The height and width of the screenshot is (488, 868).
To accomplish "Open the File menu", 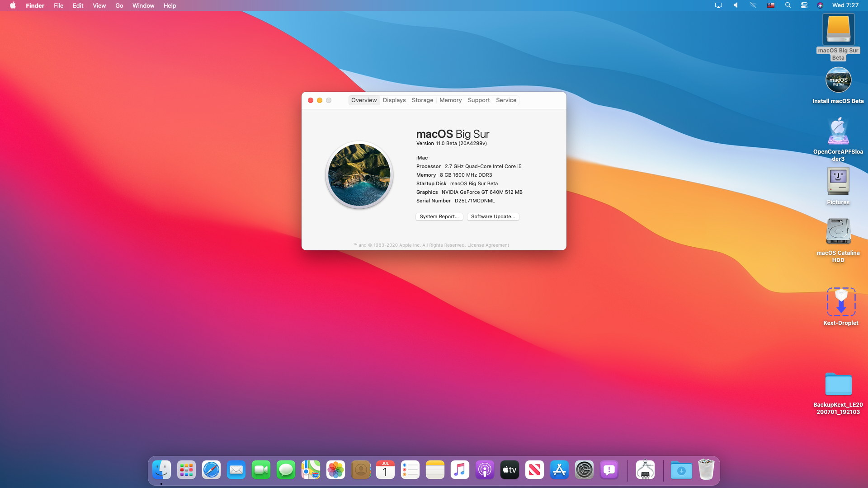I will tap(58, 5).
